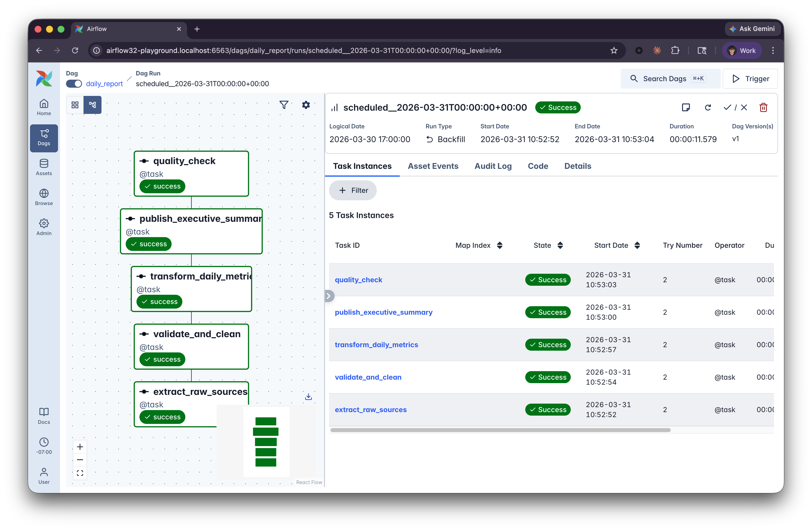Image resolution: width=812 pixels, height=530 pixels.
Task: Open the Work profile menu
Action: 741,50
